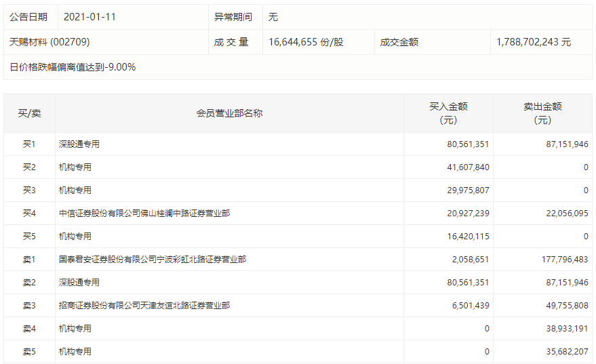Click the sell amount 177,796,483
Viewport: 596px width, 364px height.
point(561,260)
